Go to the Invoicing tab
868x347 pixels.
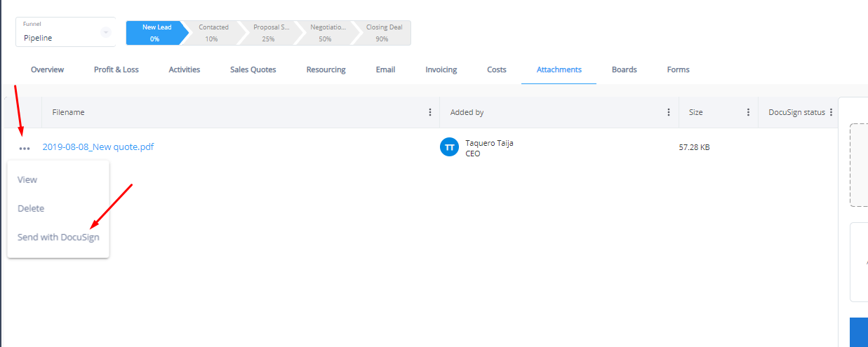coord(441,70)
